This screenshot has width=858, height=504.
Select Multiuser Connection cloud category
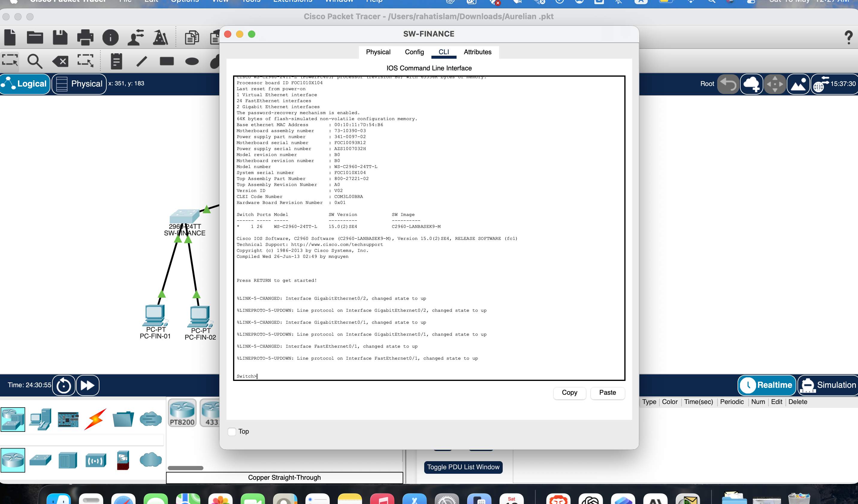coord(151,419)
